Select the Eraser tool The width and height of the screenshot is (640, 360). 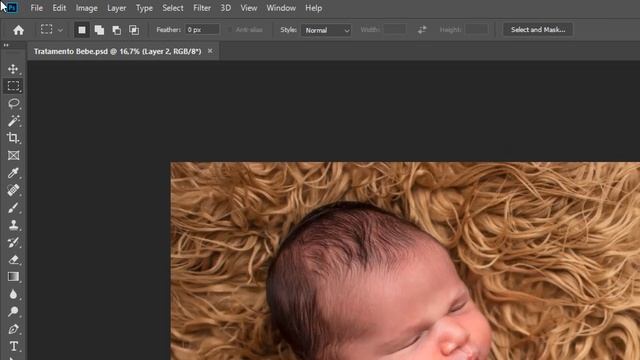pos(13,260)
